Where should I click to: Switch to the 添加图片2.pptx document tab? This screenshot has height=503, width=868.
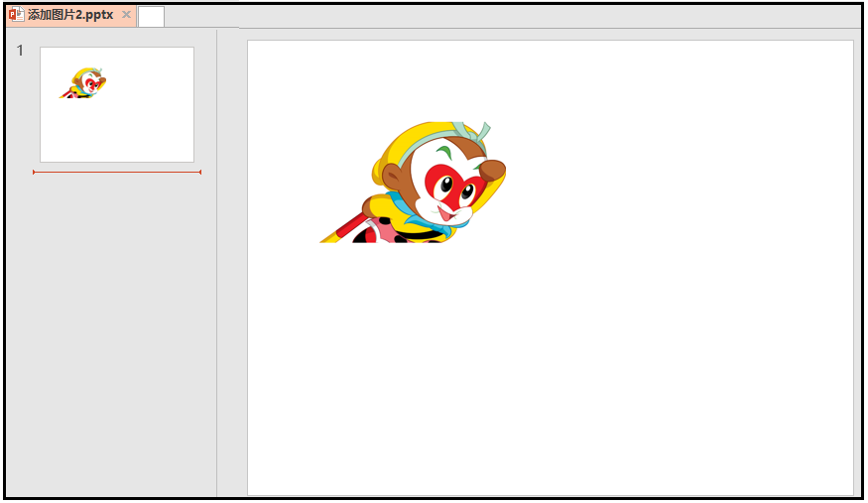coord(70,16)
